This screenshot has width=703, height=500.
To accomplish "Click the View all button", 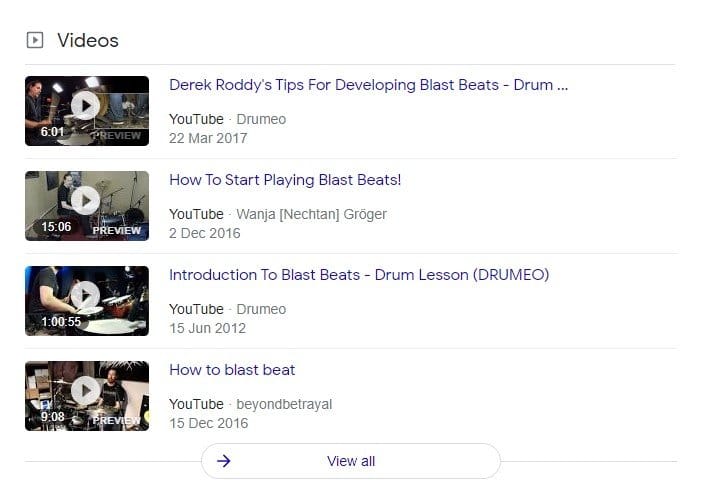I will coord(351,461).
